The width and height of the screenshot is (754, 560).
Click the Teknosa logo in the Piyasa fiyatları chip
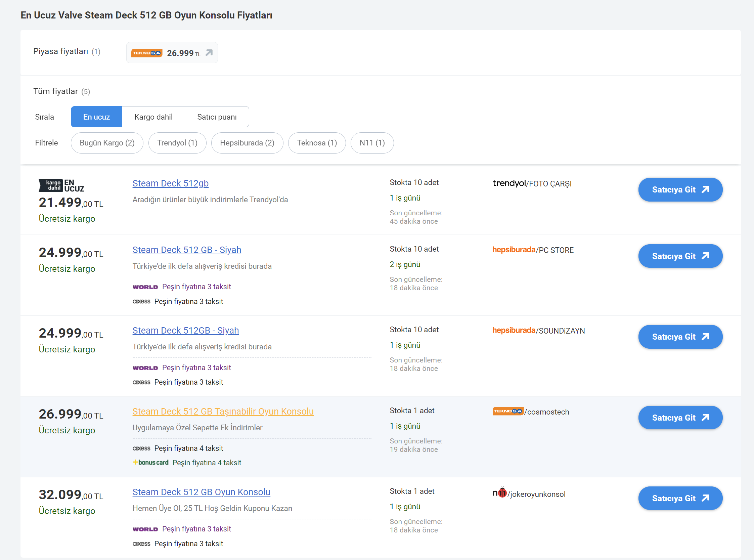(147, 53)
